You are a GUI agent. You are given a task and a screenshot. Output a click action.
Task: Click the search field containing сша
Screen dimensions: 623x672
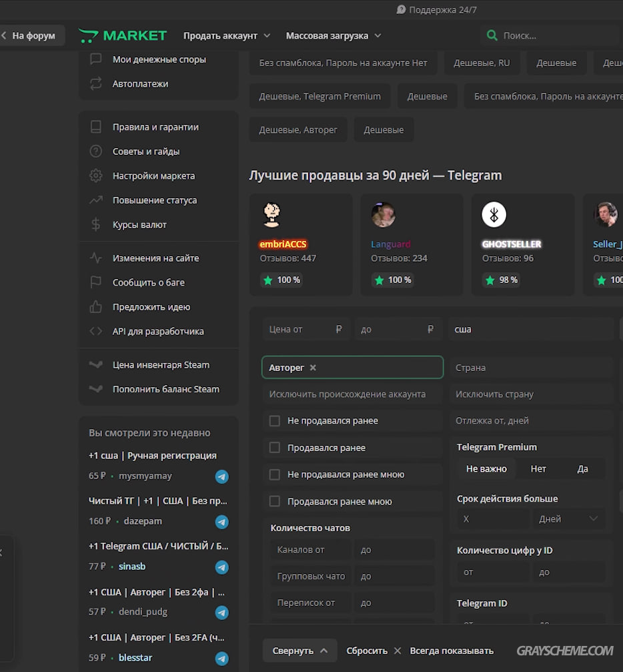click(530, 329)
